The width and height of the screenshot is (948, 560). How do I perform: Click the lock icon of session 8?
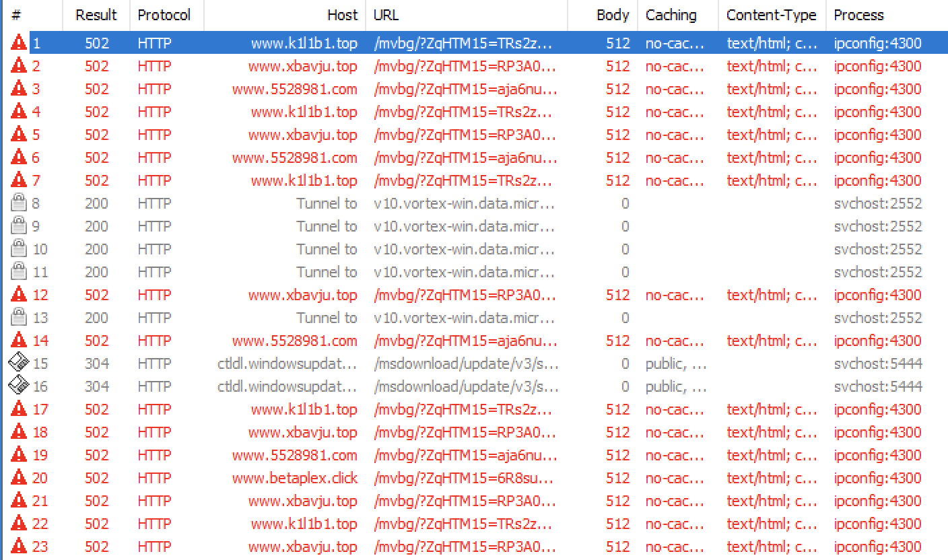(x=19, y=203)
